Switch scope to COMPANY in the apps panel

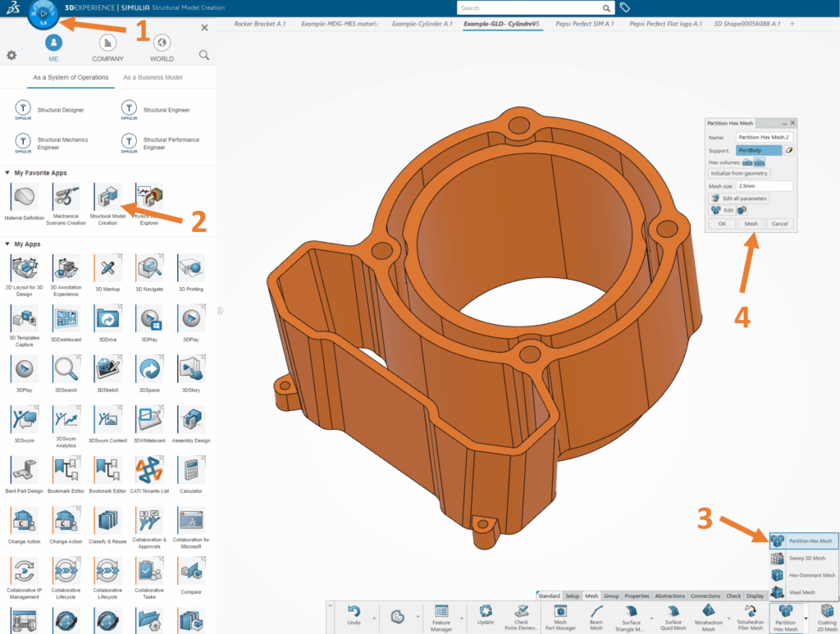click(107, 49)
